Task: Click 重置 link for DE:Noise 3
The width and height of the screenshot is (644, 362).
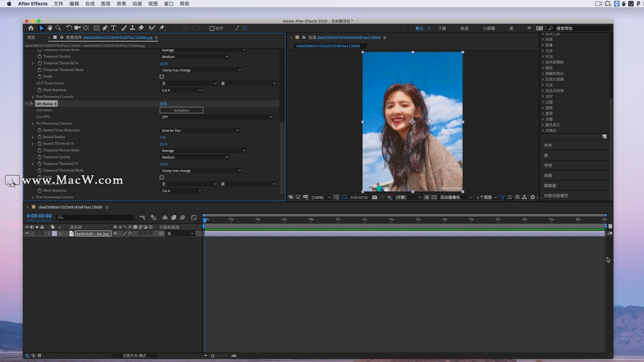Action: pyautogui.click(x=163, y=104)
